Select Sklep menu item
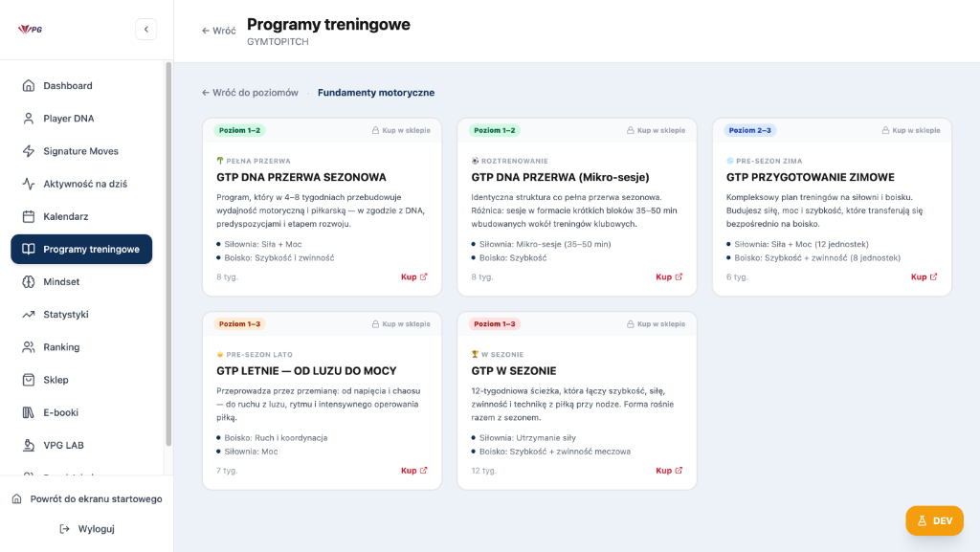This screenshot has height=552, width=980. click(x=81, y=380)
